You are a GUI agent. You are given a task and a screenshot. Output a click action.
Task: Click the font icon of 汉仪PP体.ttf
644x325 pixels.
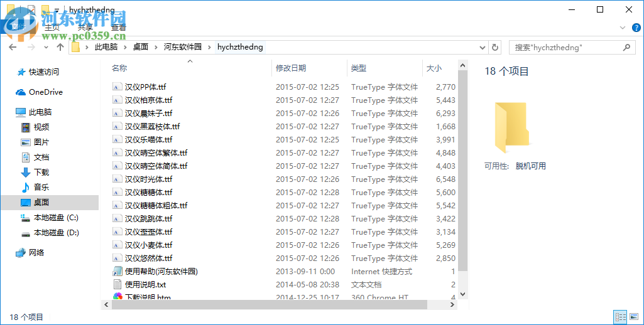coord(117,87)
